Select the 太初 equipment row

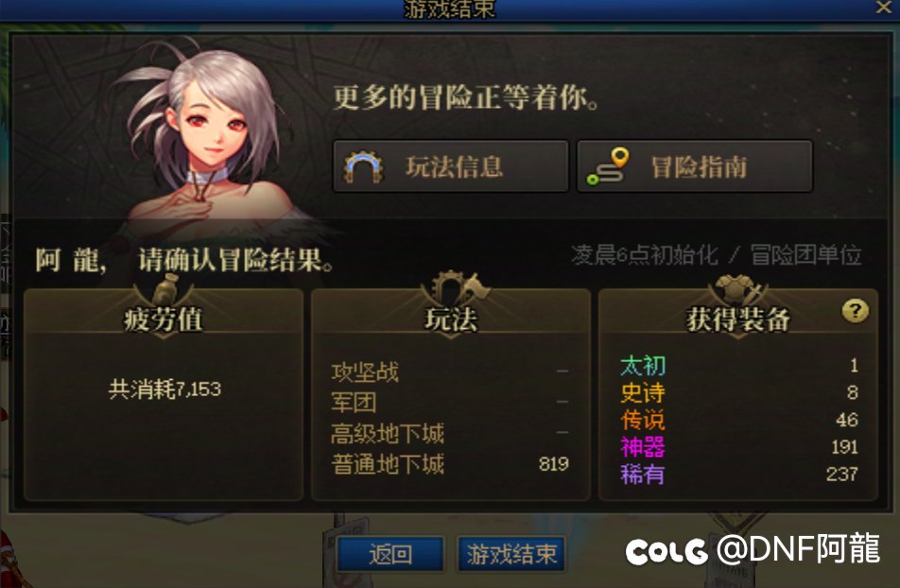tap(738, 365)
